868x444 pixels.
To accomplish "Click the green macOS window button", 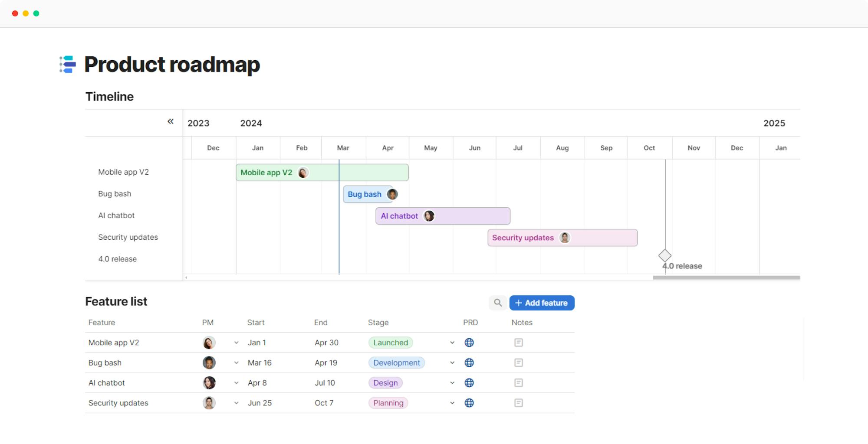I will coord(36,13).
